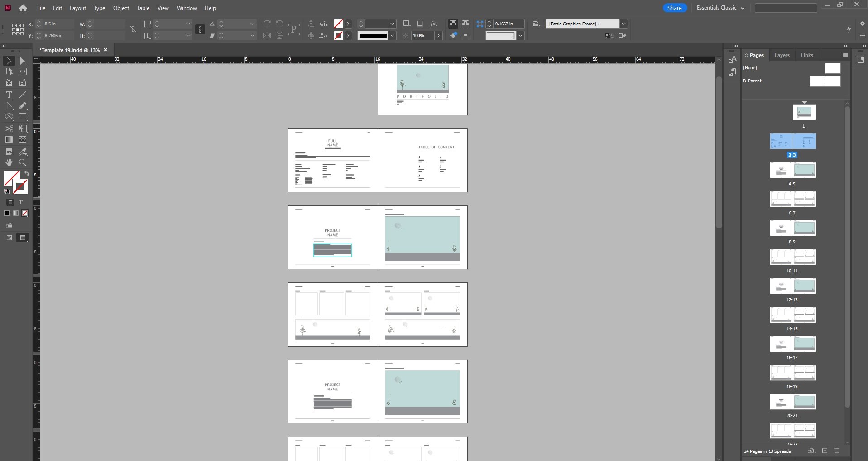
Task: Click the control bar fill swatch
Action: pyautogui.click(x=338, y=24)
